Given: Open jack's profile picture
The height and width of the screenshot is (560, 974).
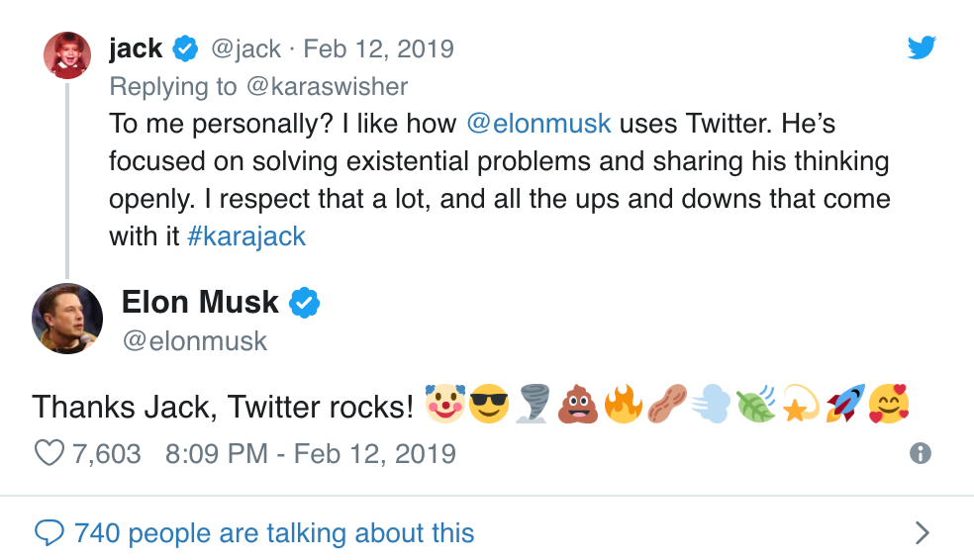Looking at the screenshot, I should (x=67, y=55).
